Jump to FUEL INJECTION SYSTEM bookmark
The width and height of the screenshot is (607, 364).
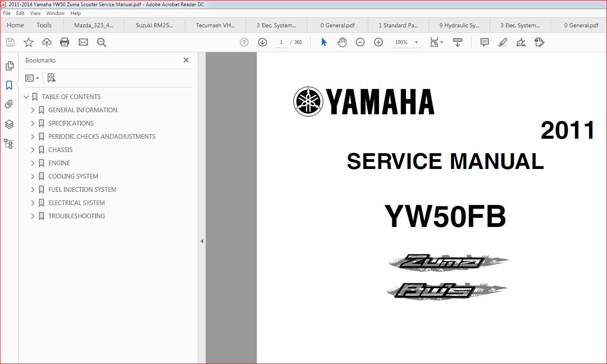(83, 190)
